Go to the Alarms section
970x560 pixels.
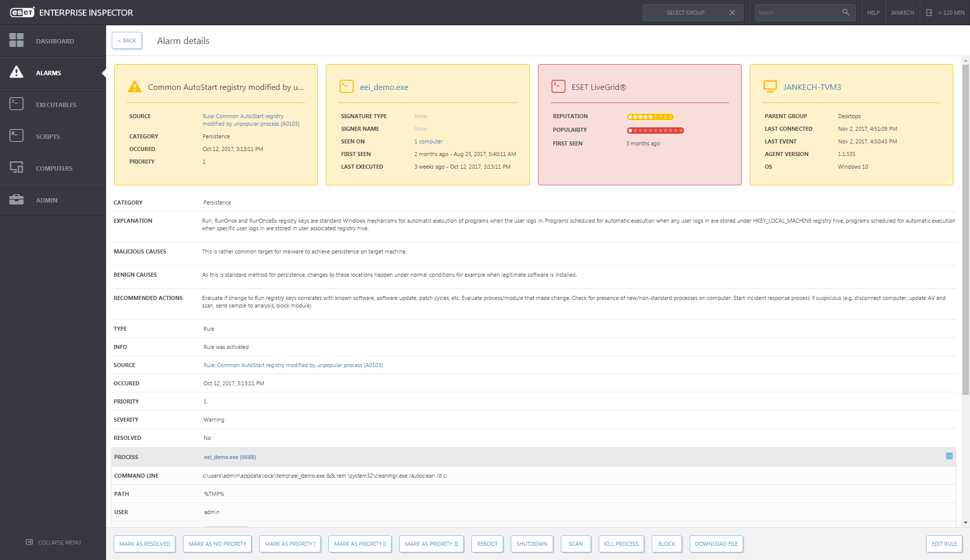tap(53, 73)
